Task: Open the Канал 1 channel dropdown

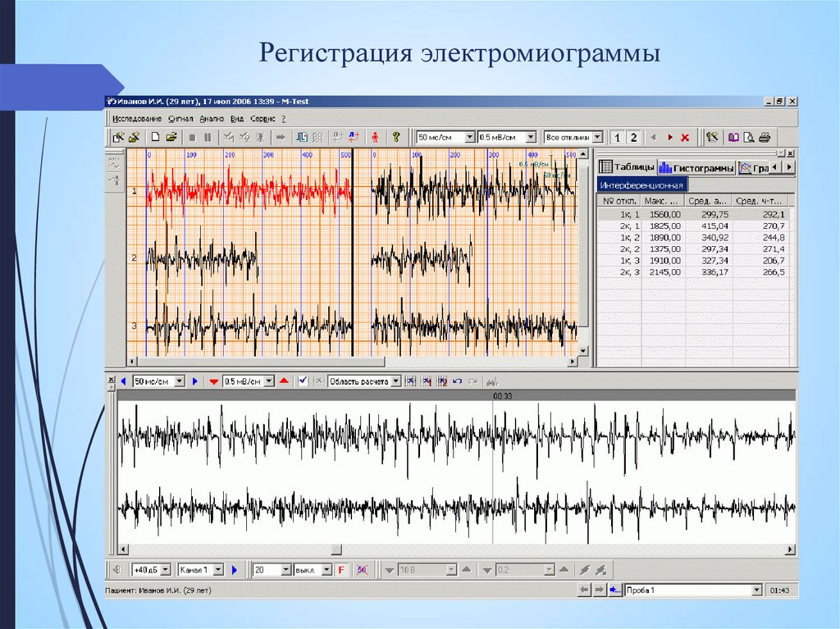Action: point(218,569)
